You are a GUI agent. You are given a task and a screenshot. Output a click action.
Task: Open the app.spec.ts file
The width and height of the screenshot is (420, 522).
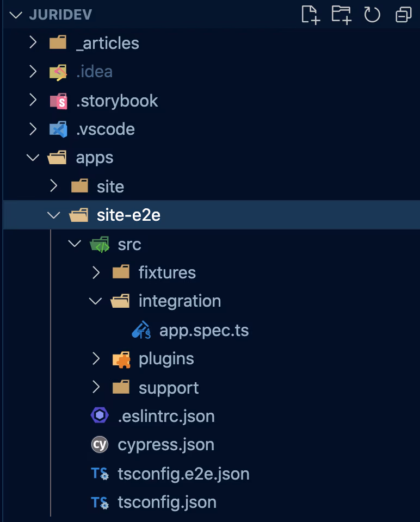tap(203, 331)
